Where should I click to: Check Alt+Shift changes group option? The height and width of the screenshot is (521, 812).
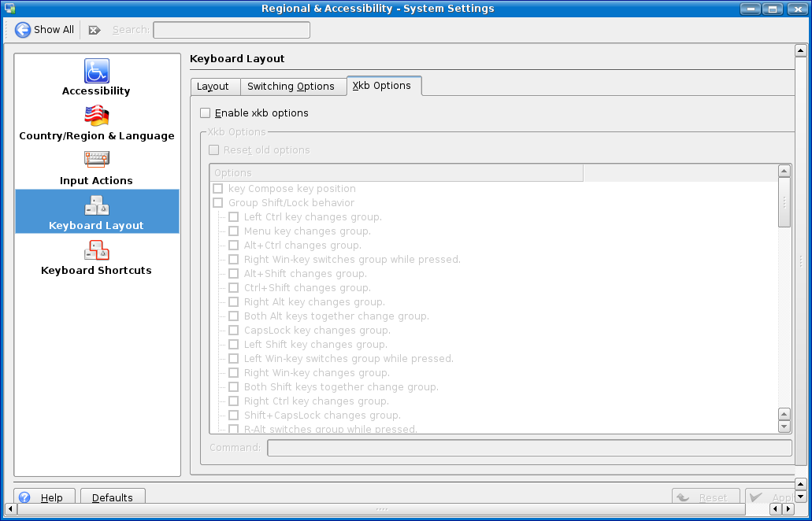pyautogui.click(x=234, y=274)
